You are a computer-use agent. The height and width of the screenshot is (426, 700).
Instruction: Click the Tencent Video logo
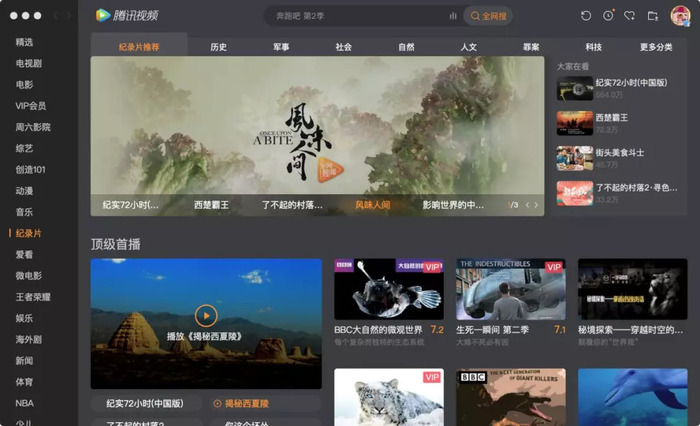(127, 16)
